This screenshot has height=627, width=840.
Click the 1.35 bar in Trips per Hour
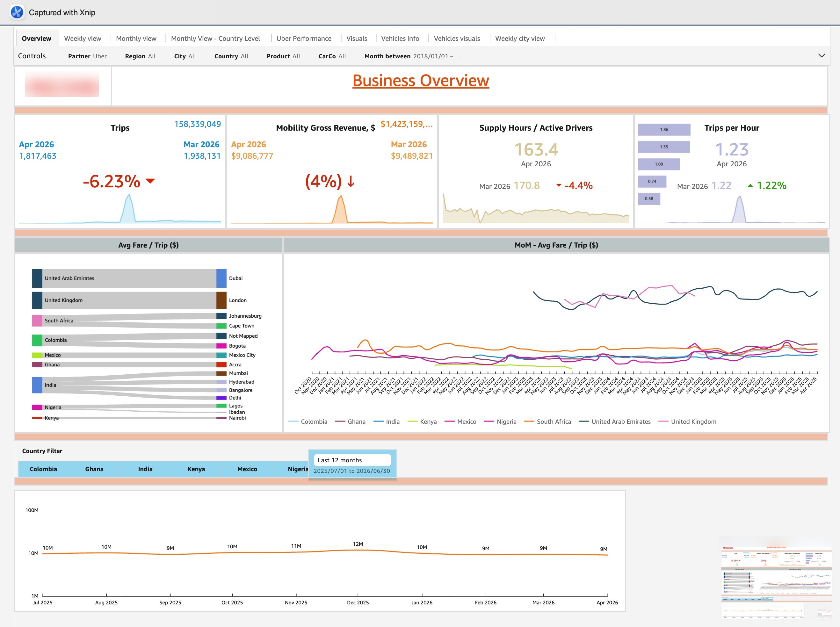point(663,147)
